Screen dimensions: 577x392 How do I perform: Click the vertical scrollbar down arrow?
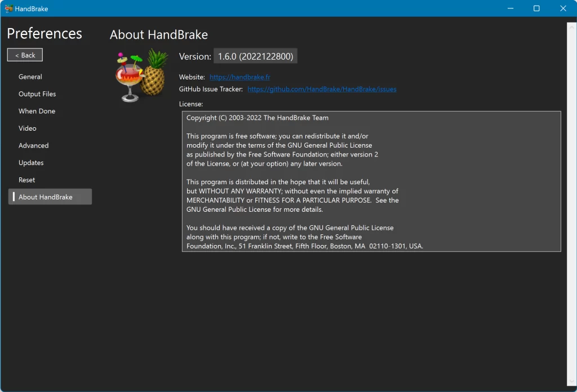point(571,382)
